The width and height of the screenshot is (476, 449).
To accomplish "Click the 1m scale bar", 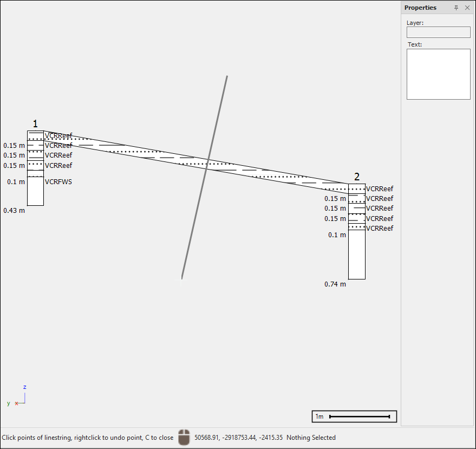I will click(354, 417).
